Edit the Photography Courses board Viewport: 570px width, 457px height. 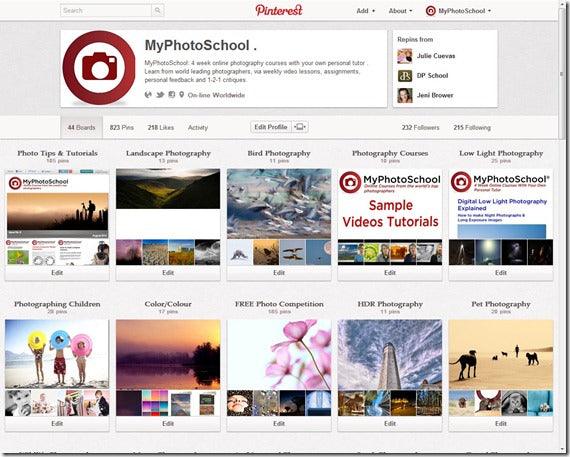coord(390,273)
